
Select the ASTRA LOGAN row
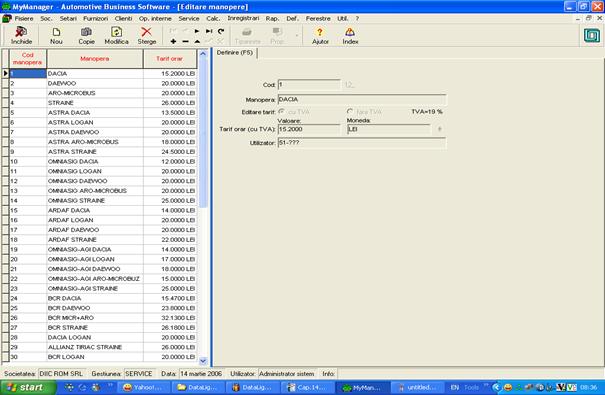[x=103, y=122]
